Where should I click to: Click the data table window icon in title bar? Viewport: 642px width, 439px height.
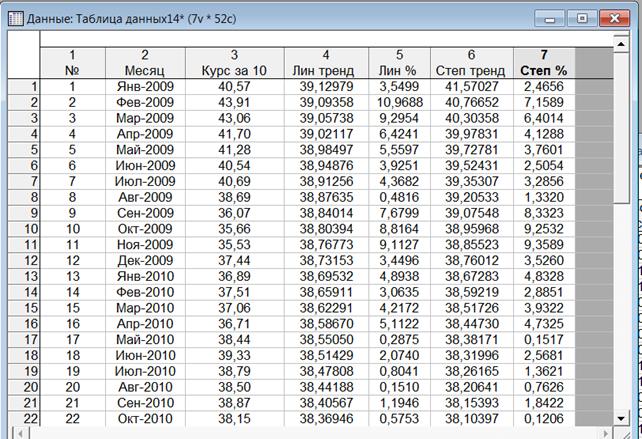point(16,18)
